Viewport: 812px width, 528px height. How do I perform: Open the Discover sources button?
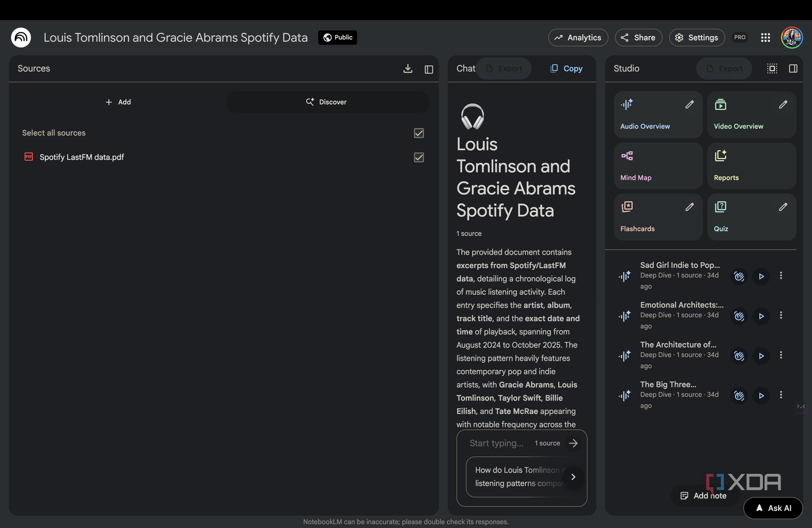327,102
